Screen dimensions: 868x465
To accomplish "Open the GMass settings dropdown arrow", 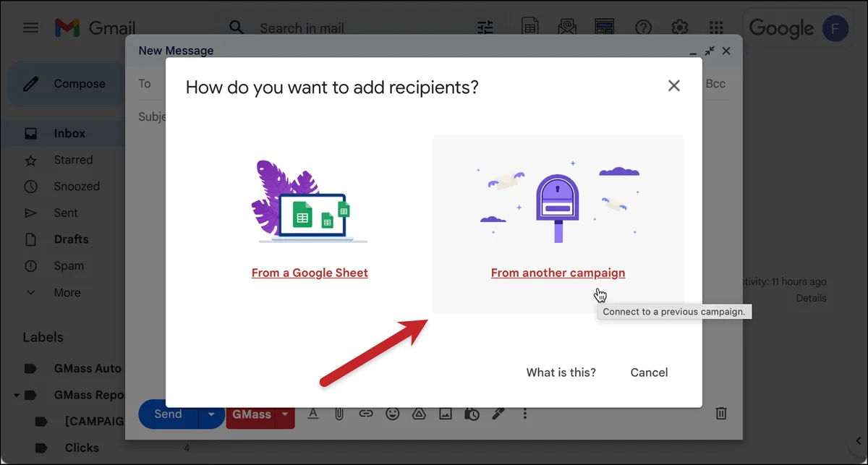I will point(285,414).
